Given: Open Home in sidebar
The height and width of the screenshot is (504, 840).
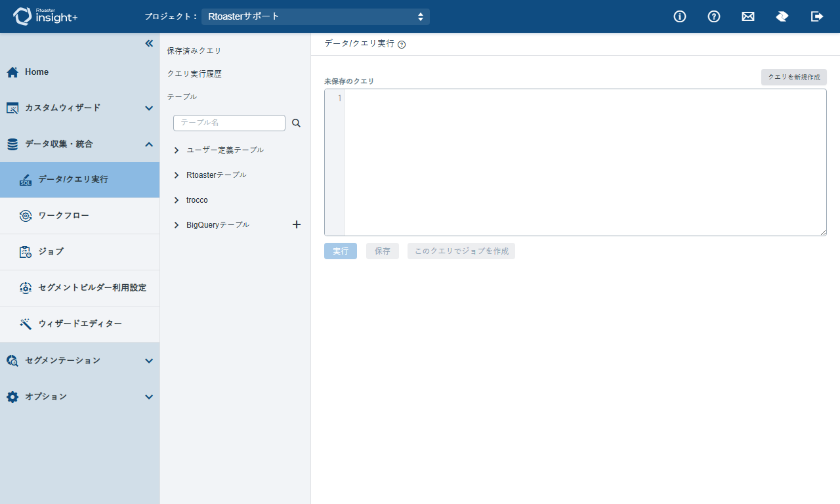Looking at the screenshot, I should click(x=79, y=72).
